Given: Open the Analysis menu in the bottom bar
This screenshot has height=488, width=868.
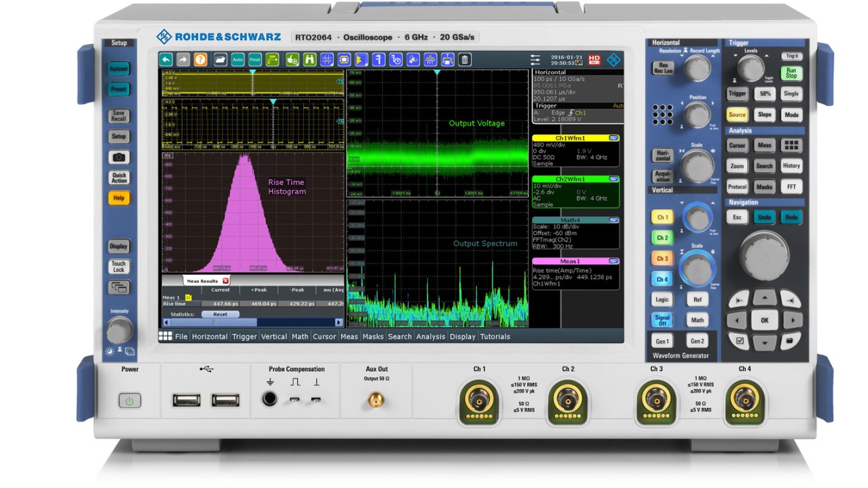Looking at the screenshot, I should point(431,336).
